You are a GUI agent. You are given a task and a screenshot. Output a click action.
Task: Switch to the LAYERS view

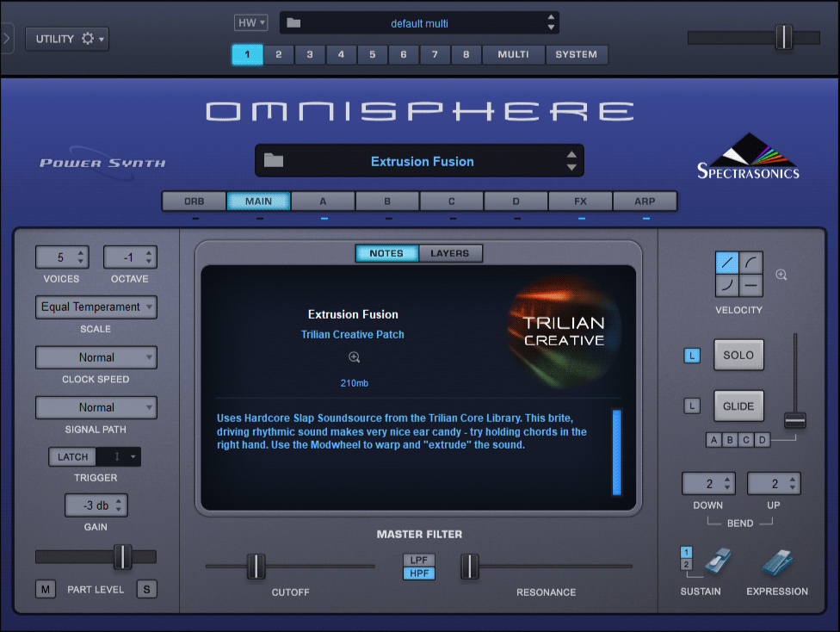click(450, 253)
